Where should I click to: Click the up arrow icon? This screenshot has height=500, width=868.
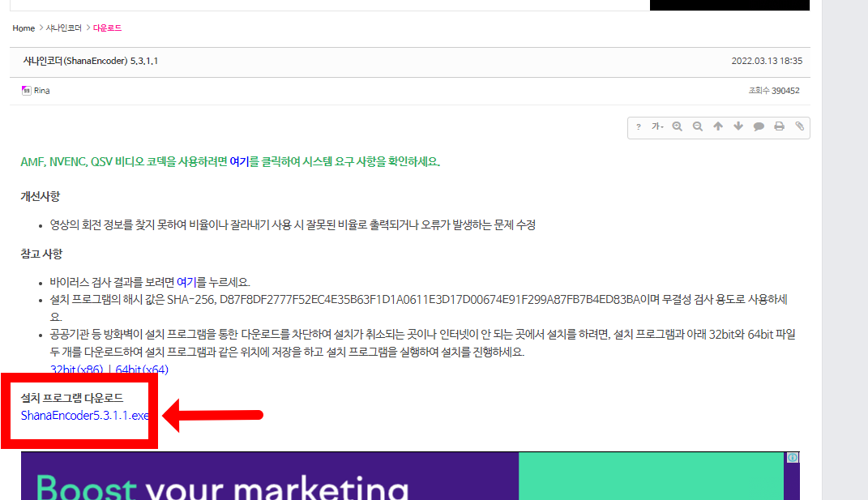(718, 126)
